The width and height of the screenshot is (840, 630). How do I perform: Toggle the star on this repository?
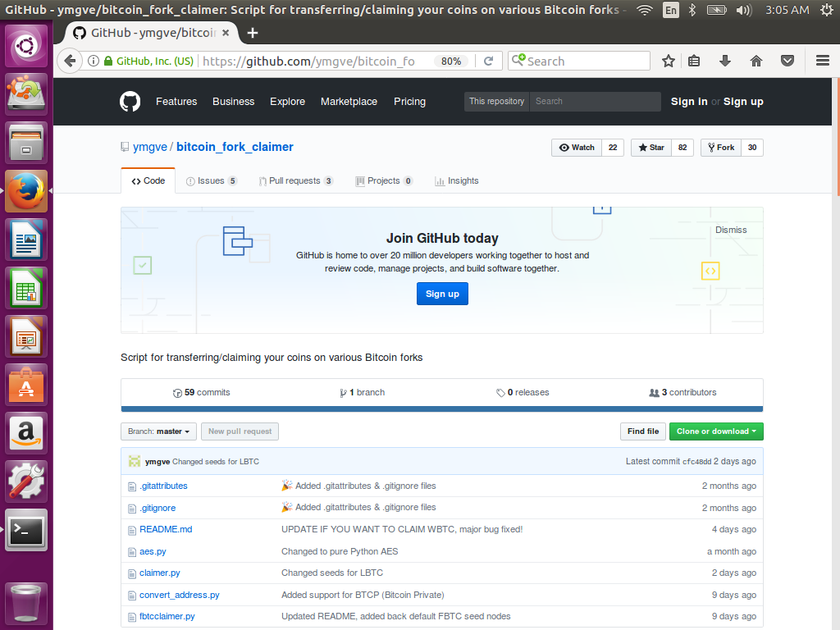pos(651,147)
